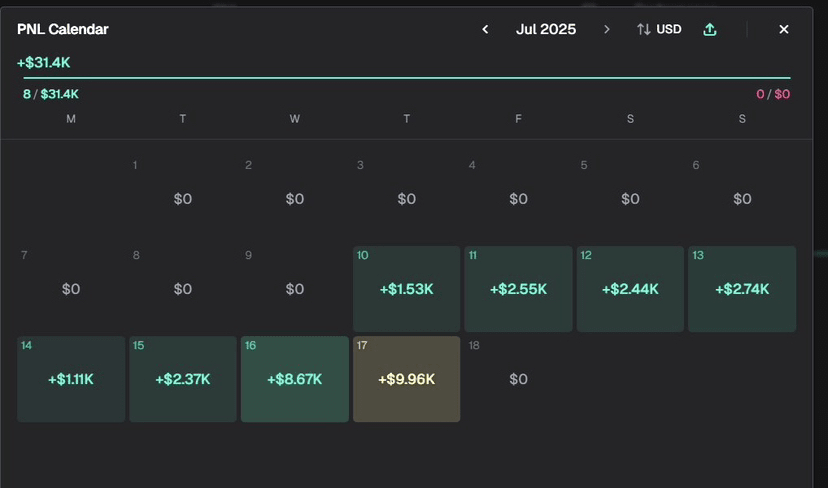Click the 0 / $0 losing days label

coord(773,94)
